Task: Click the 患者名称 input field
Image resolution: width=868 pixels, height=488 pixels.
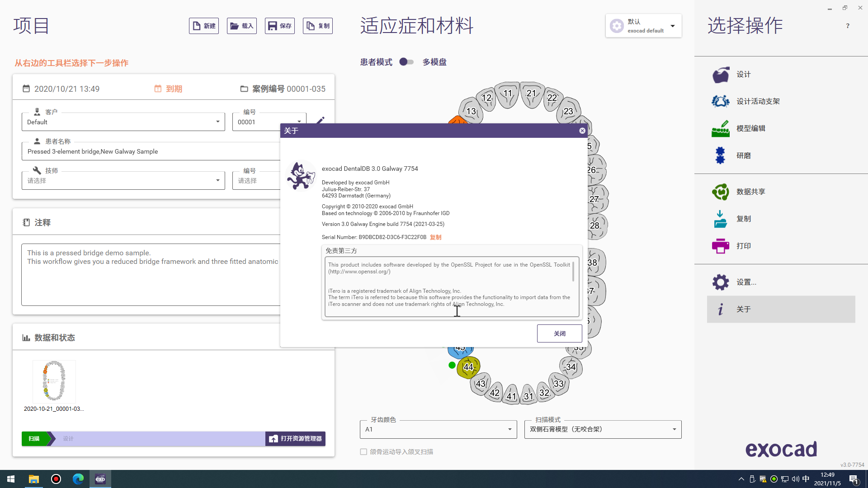Action: click(x=151, y=151)
